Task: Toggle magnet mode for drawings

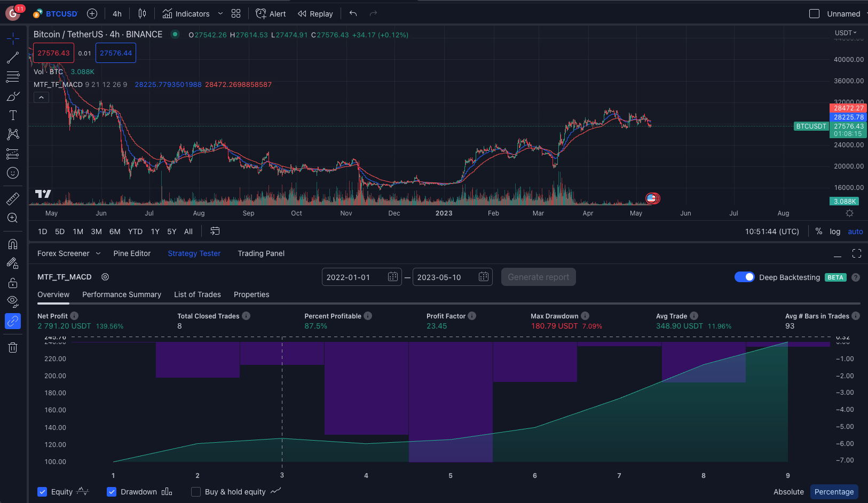Action: pos(13,244)
